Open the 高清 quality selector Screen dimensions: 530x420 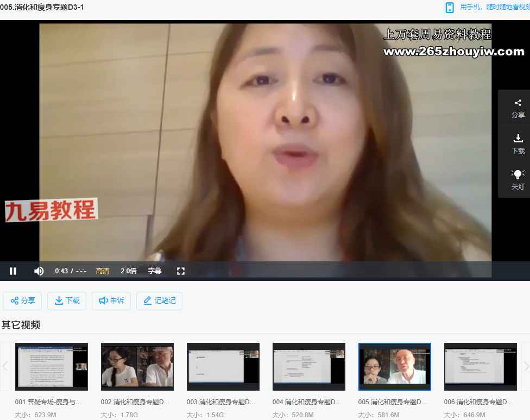pos(102,271)
